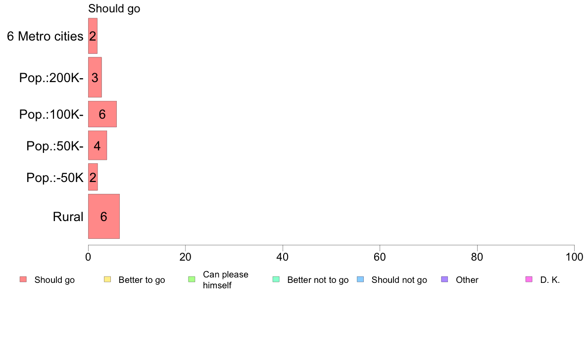588x364 pixels.
Task: Click the teal Better not to go swatch
Action: (276, 279)
